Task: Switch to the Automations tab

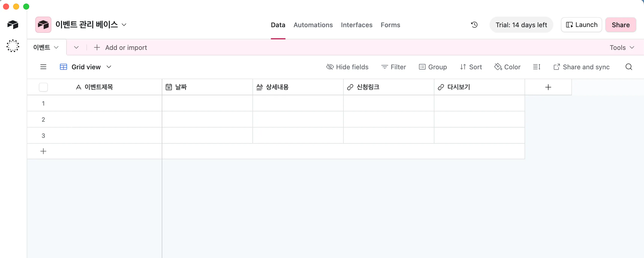Action: [313, 25]
